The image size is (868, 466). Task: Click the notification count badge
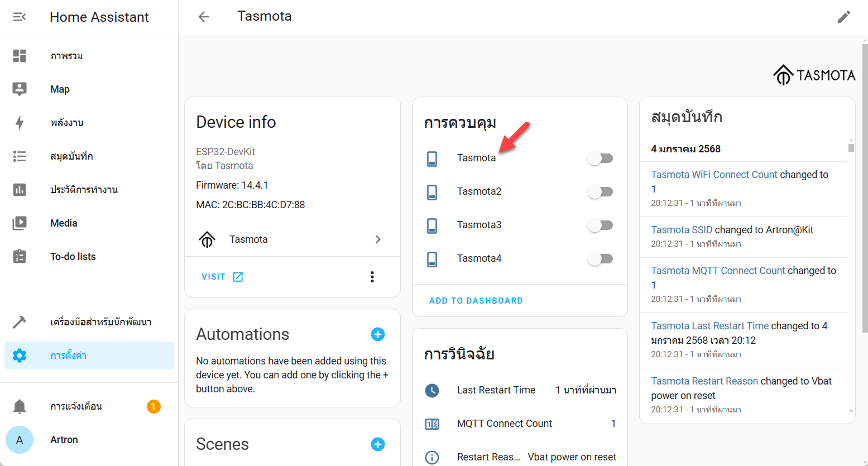pyautogui.click(x=154, y=406)
